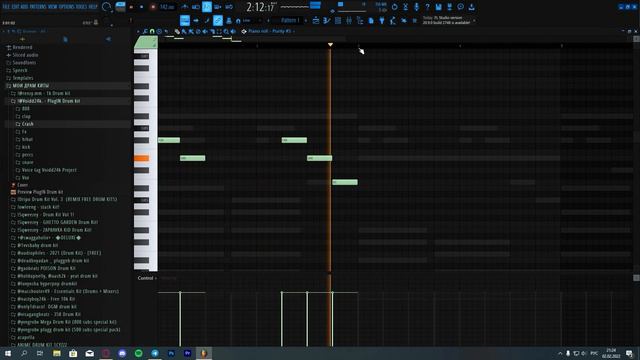The height and width of the screenshot is (360, 640).
Task: Open the Control event lane dropdown
Action: [147, 278]
